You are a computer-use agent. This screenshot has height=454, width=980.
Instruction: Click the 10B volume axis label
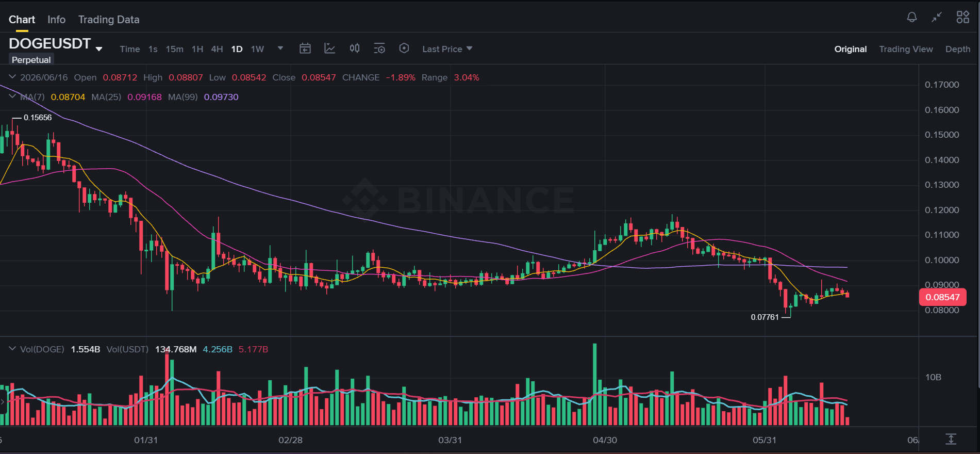pos(933,377)
